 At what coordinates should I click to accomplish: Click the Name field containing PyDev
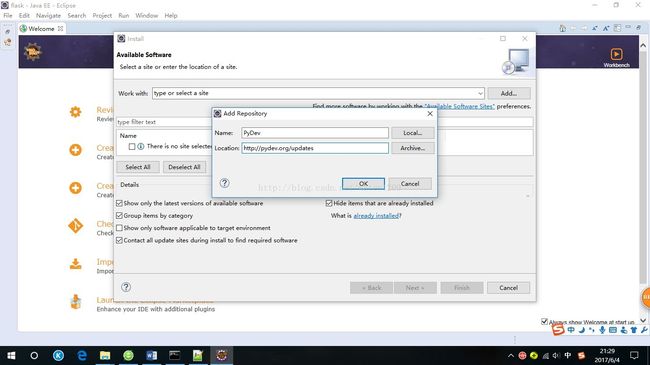[315, 133]
